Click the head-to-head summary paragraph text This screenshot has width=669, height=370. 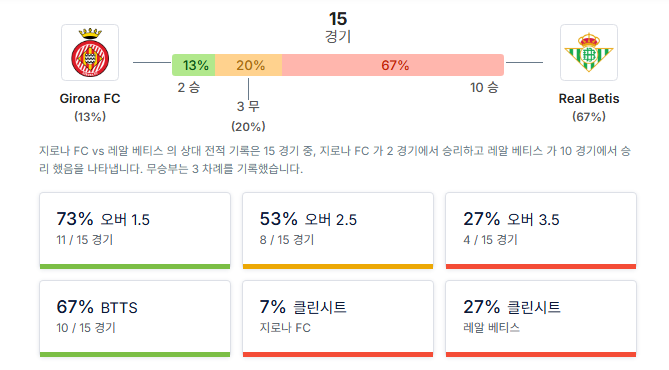coord(335,160)
